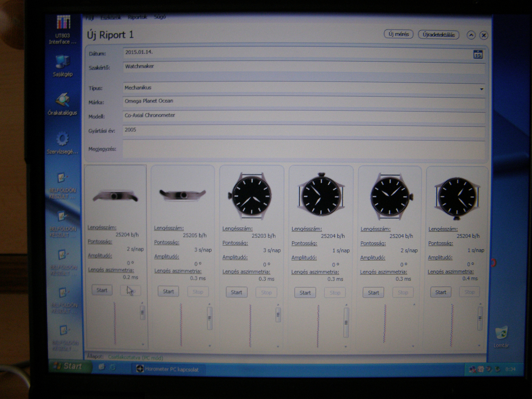This screenshot has width=532, height=399.
Task: Open the calendar picker beside the date field
Action: [478, 54]
